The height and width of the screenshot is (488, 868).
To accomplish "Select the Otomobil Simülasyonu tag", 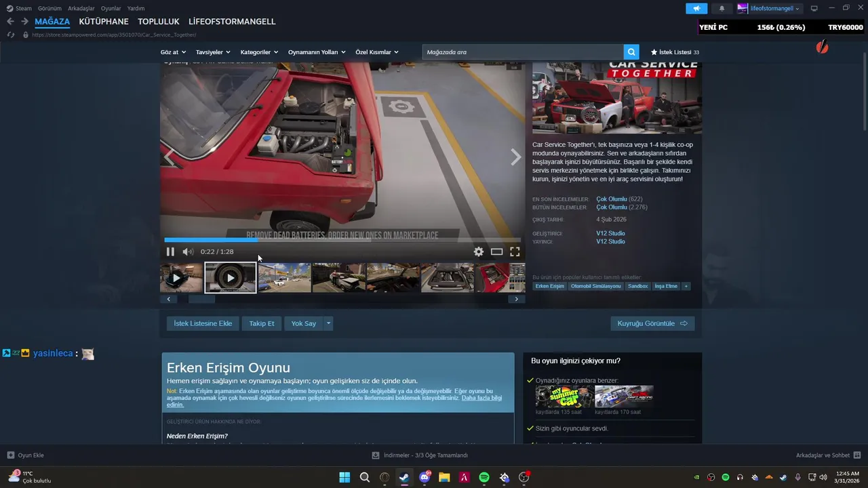I will point(595,286).
